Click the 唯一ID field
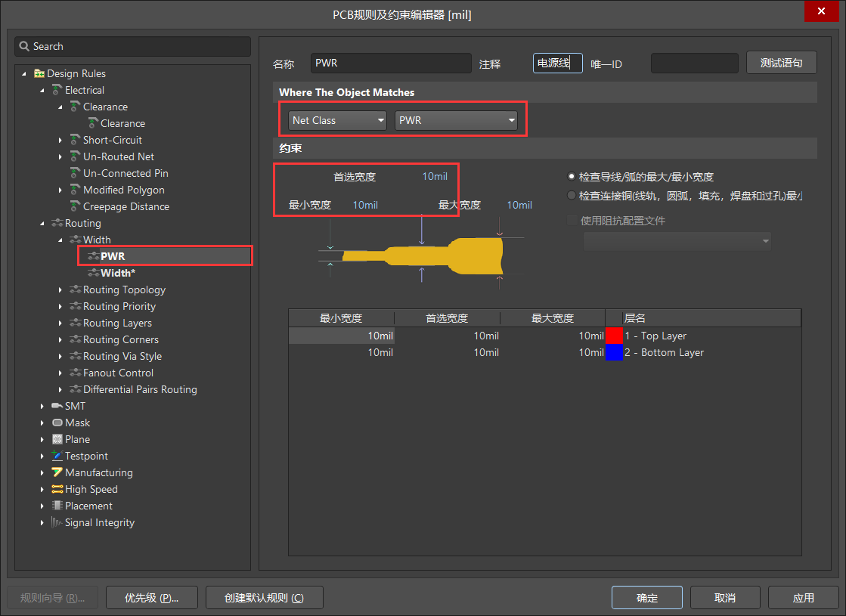 694,63
